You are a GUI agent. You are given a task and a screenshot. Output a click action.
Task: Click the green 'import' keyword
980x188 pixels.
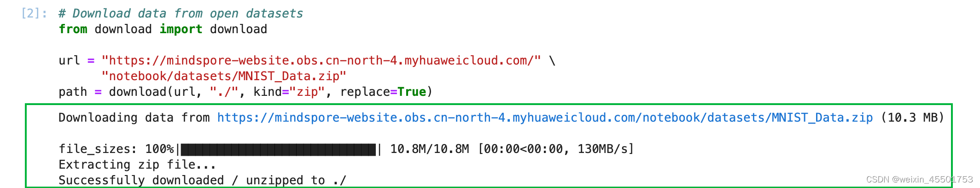pos(181,29)
